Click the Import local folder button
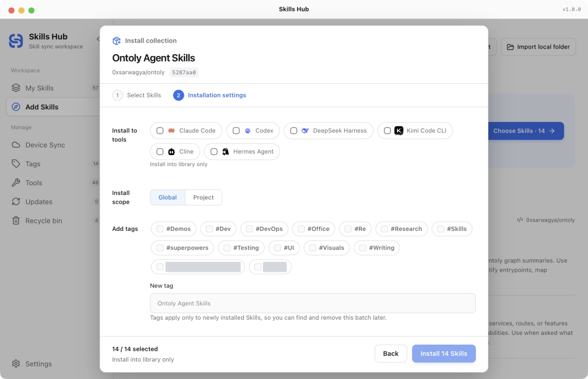The height and width of the screenshot is (379, 588). [538, 47]
